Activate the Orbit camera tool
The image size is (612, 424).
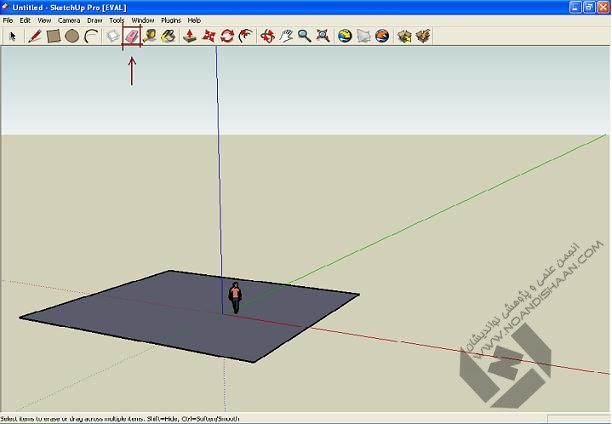(x=267, y=36)
